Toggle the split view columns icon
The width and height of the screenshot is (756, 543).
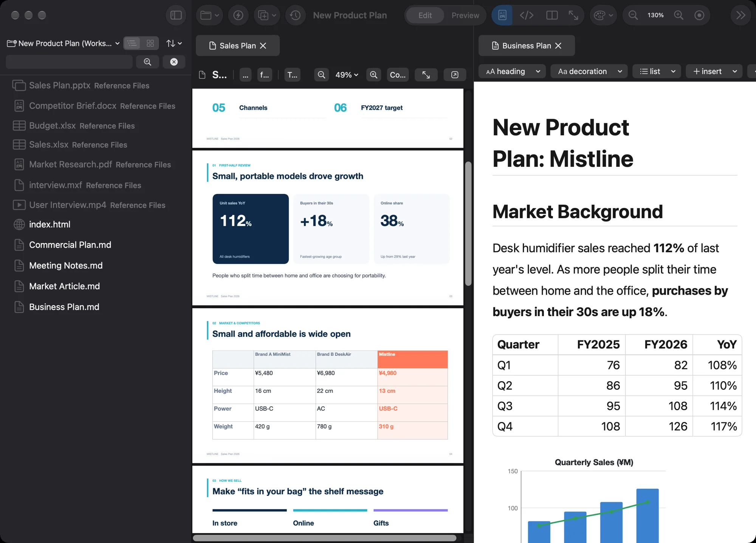point(552,15)
